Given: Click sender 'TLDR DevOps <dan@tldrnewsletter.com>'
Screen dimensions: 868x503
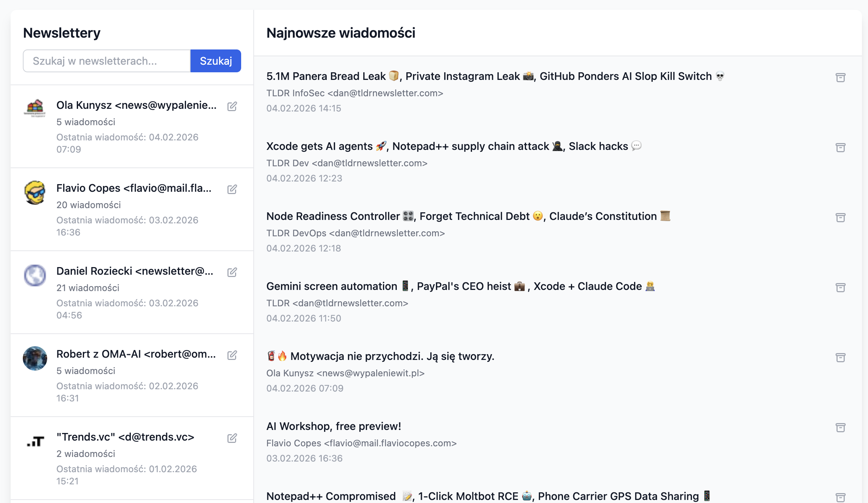Looking at the screenshot, I should pyautogui.click(x=356, y=233).
